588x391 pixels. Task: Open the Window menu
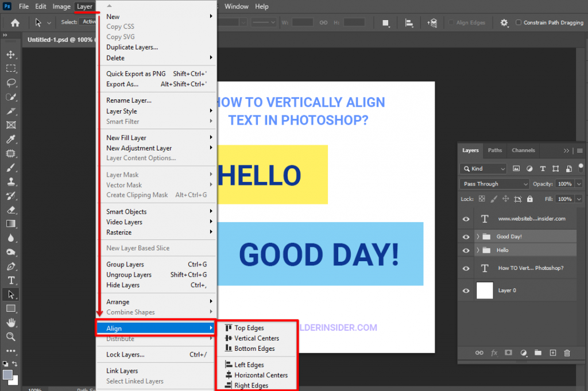point(237,6)
